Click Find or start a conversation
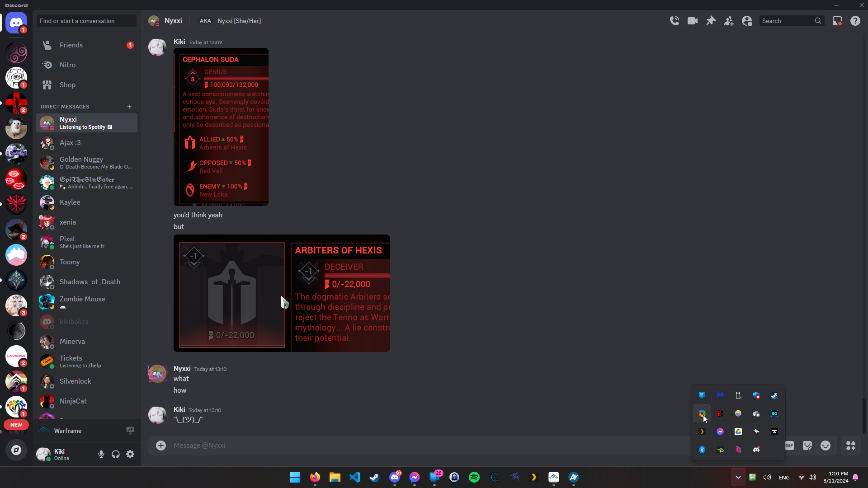Screen dimensions: 868x488 pyautogui.click(x=87, y=21)
